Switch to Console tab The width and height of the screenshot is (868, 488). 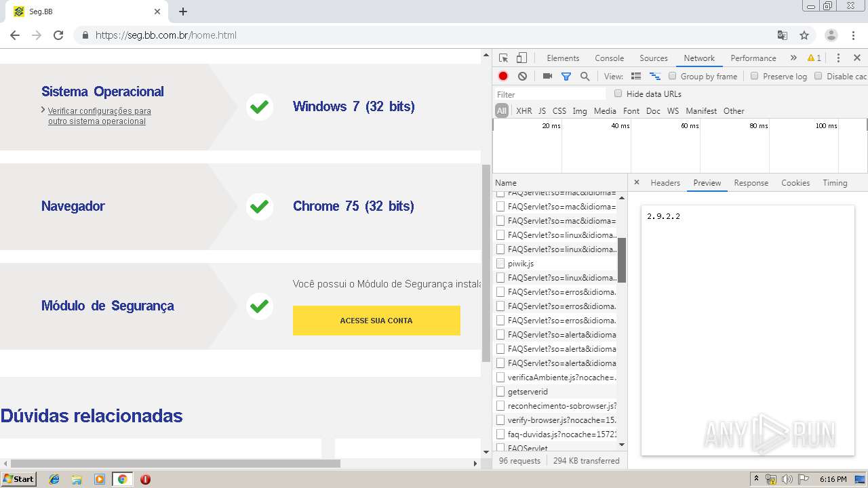[x=609, y=58]
